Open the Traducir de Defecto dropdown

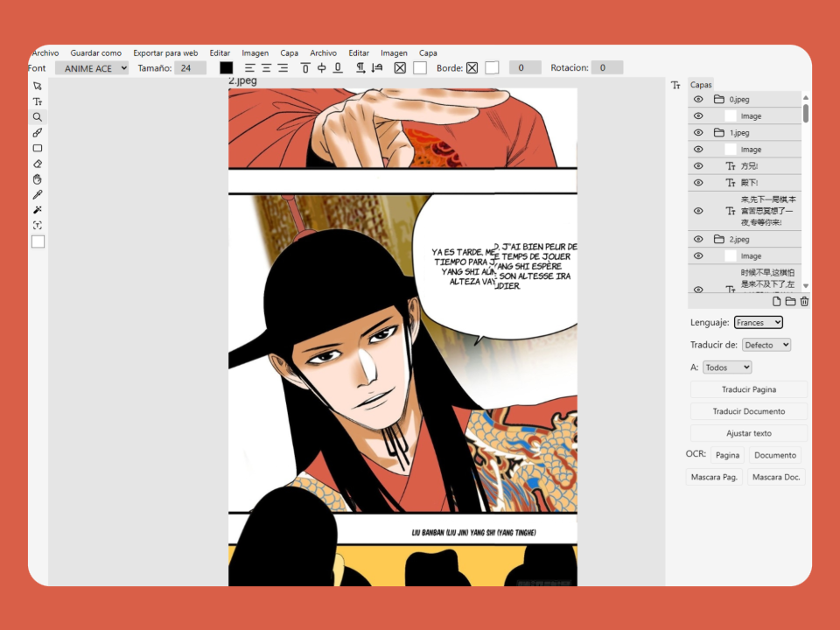pyautogui.click(x=766, y=344)
